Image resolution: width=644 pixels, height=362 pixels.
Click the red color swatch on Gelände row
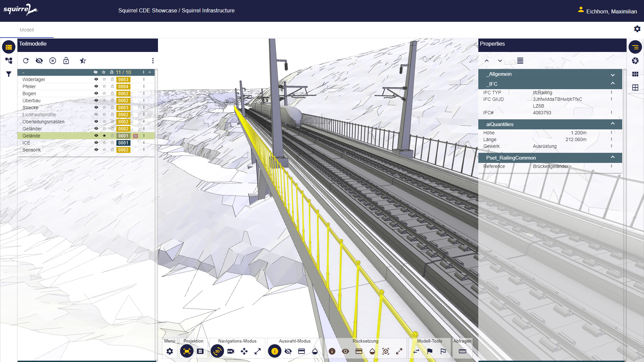pyautogui.click(x=136, y=136)
